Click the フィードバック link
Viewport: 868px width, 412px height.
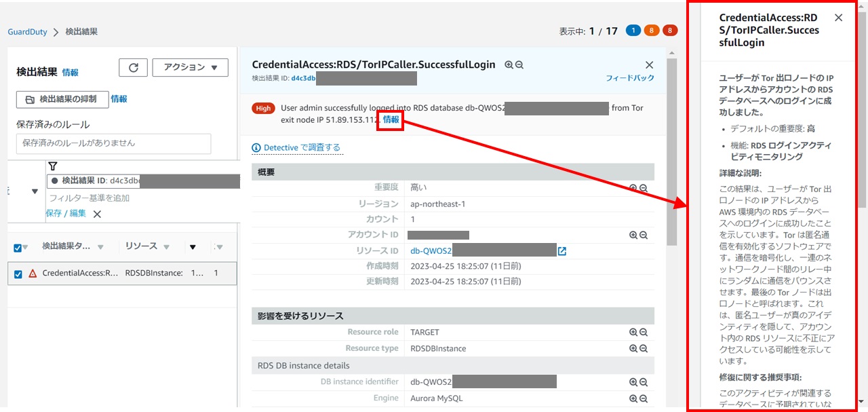point(630,78)
